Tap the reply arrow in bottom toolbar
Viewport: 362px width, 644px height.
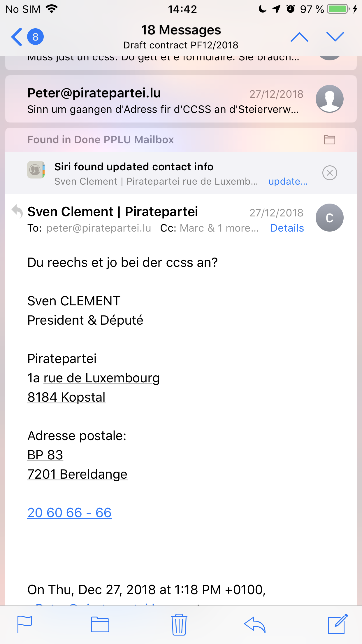[255, 624]
